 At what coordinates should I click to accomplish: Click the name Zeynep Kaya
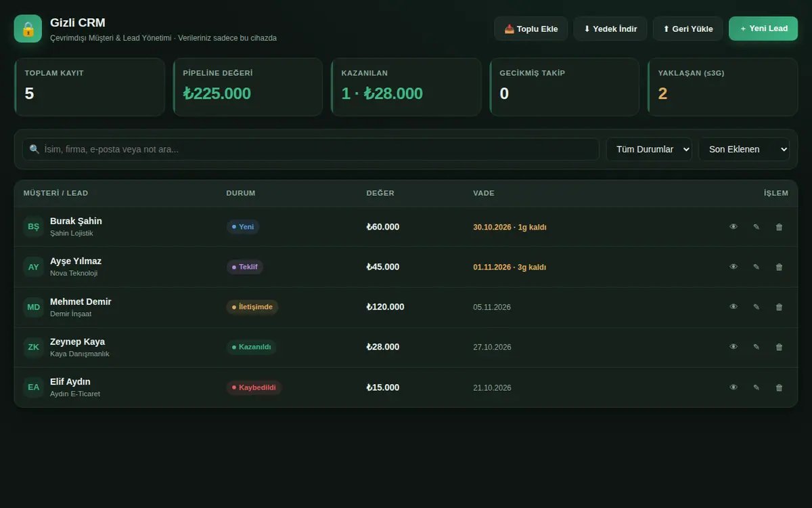78,341
